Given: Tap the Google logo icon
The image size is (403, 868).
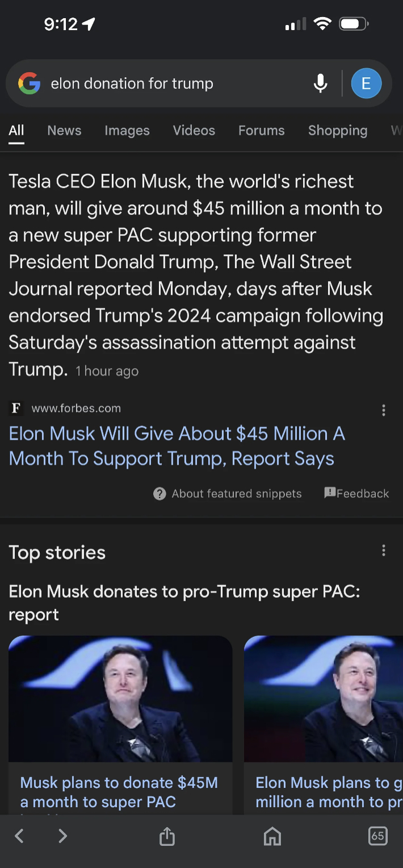Looking at the screenshot, I should pos(29,84).
